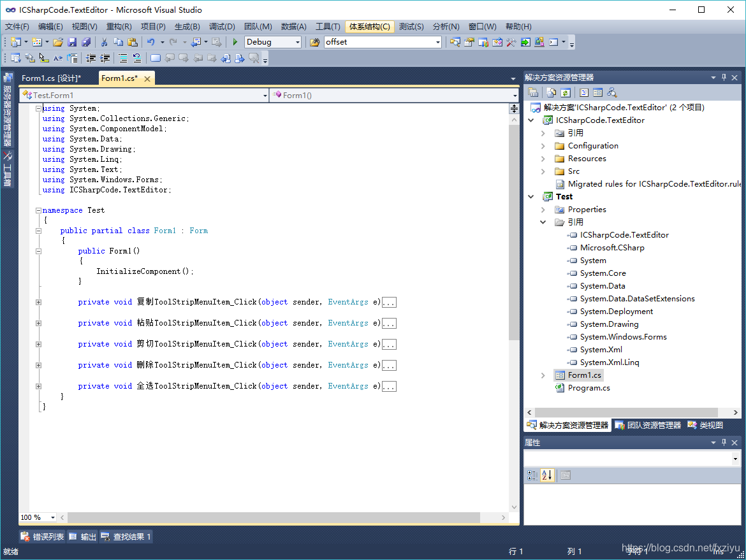The image size is (746, 560).
Task: Select Migrated rules file in Solution Explorer
Action: [654, 184]
